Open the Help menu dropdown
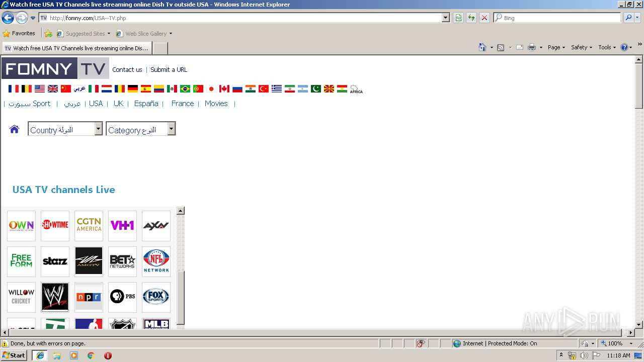Image resolution: width=644 pixels, height=362 pixels. point(626,47)
